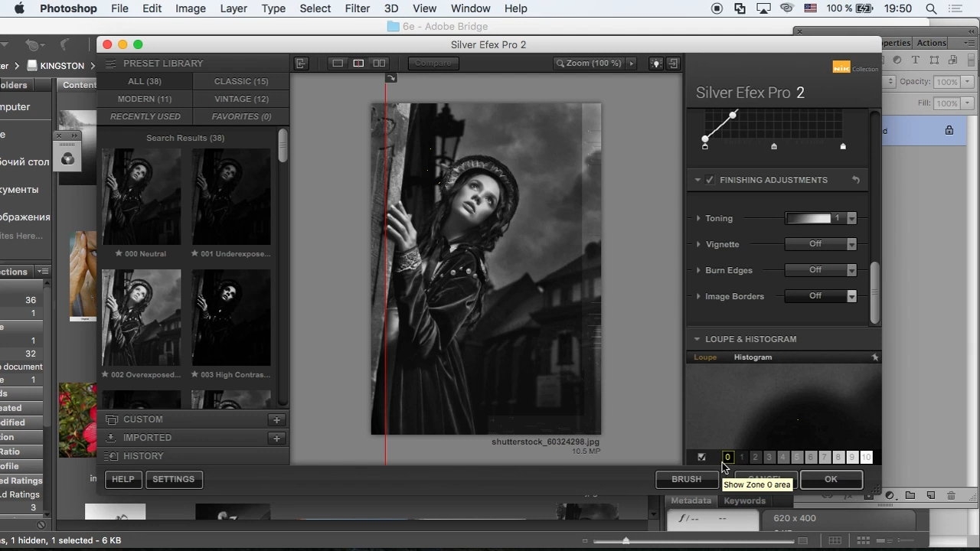Image resolution: width=980 pixels, height=551 pixels.
Task: Open the Layer menu in menu bar
Action: coord(234,8)
